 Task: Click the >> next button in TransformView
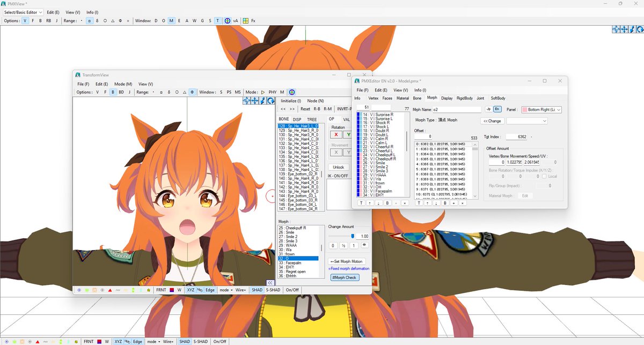[x=292, y=109]
